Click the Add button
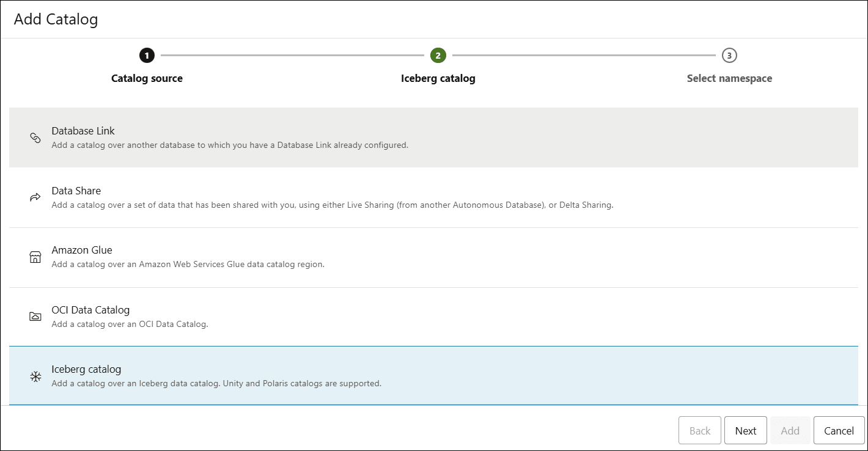The width and height of the screenshot is (868, 451). 790,430
